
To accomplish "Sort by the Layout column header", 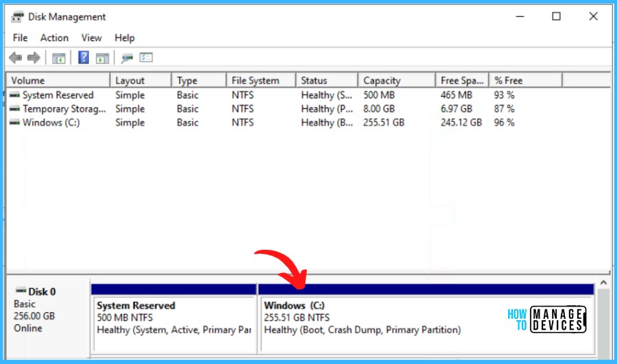I will 140,80.
